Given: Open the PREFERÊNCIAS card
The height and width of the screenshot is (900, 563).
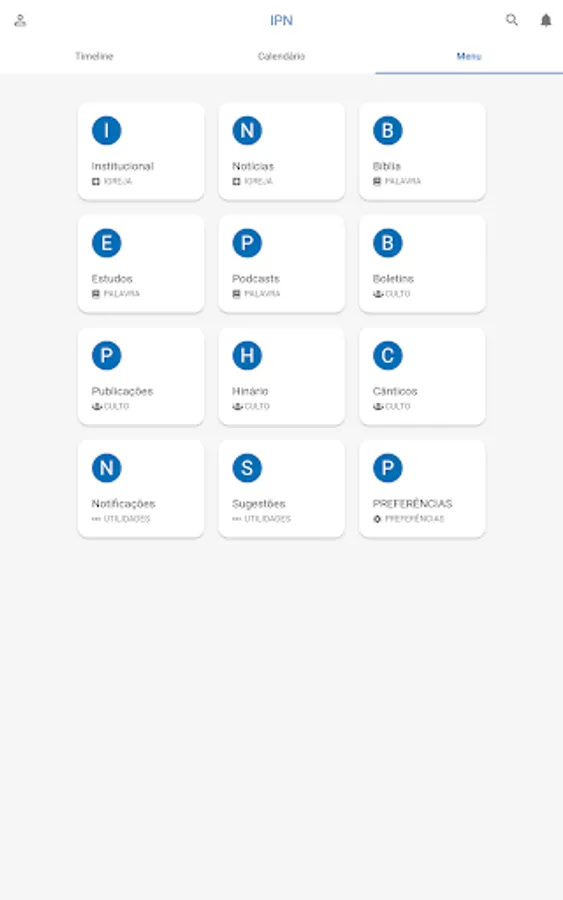Looking at the screenshot, I should [x=422, y=489].
